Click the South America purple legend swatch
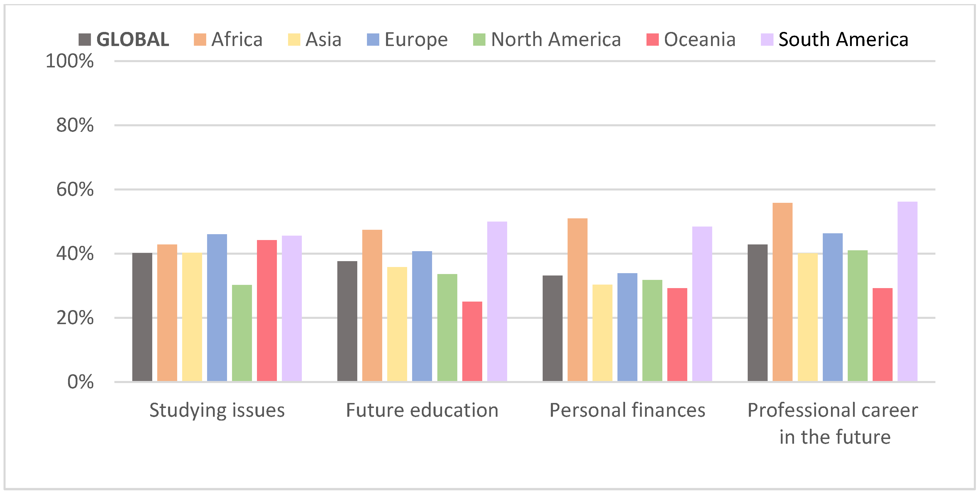The image size is (980, 495). click(x=767, y=40)
